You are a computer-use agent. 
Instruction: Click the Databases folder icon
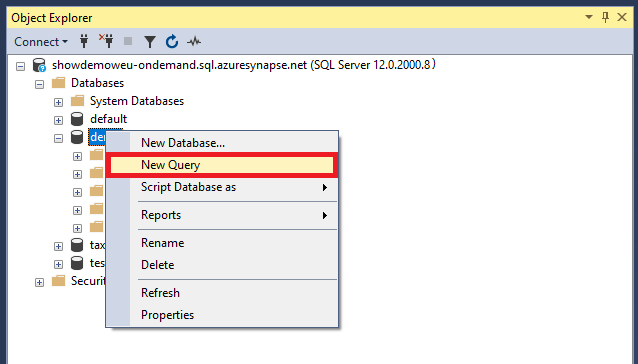click(59, 83)
